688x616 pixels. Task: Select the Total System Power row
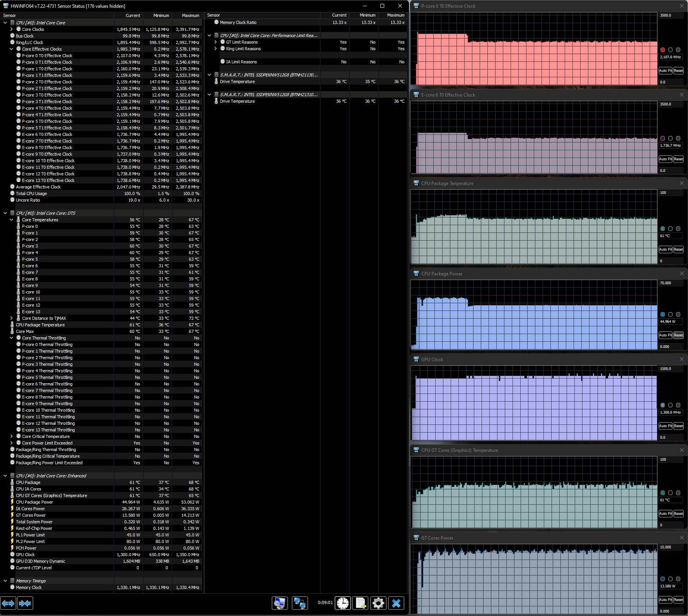coord(101,522)
